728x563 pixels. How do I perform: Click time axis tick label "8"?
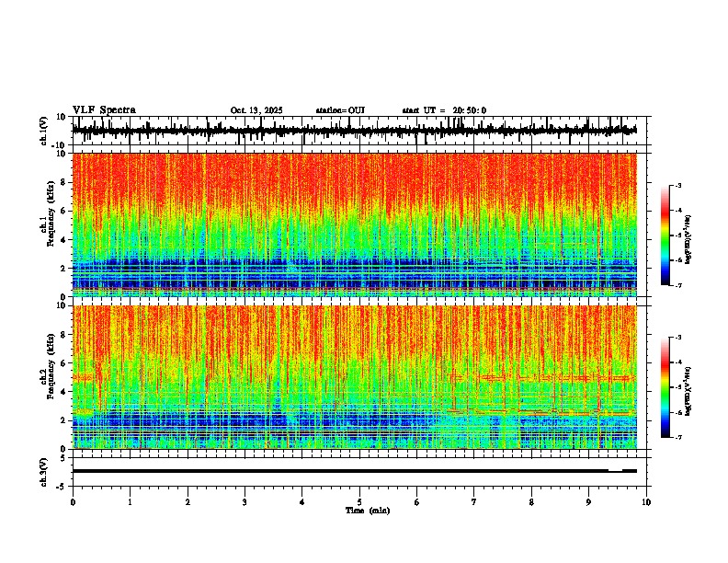click(x=531, y=502)
